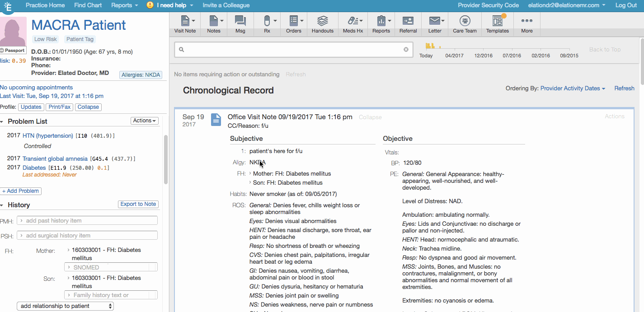Click the chart search input
This screenshot has height=312, width=644.
294,50
